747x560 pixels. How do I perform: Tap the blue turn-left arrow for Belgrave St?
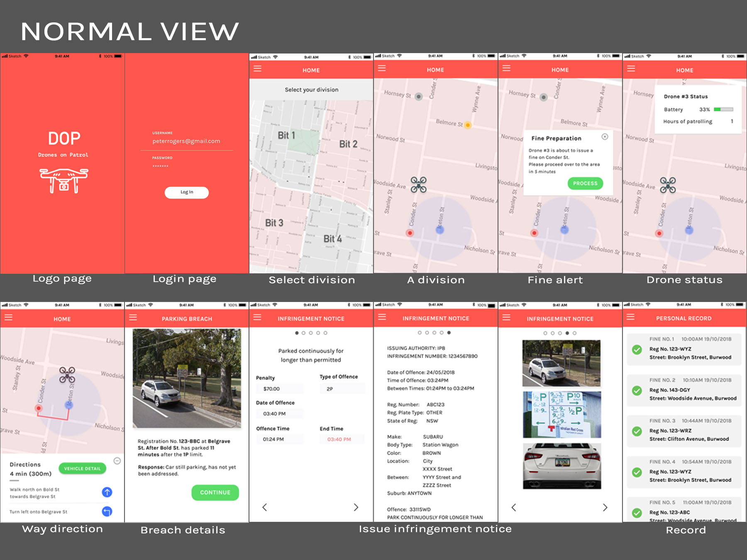(107, 511)
